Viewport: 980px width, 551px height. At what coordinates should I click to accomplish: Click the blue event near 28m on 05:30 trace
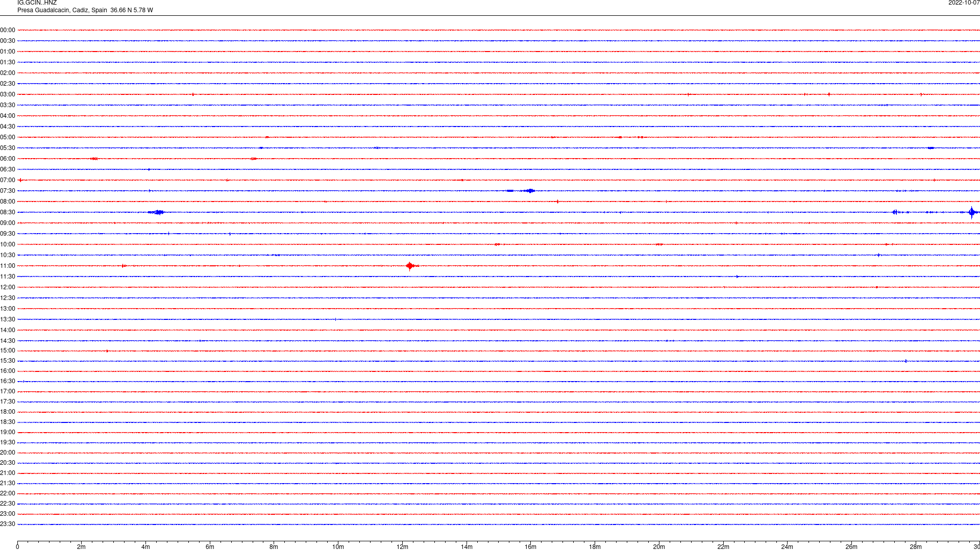click(x=931, y=148)
